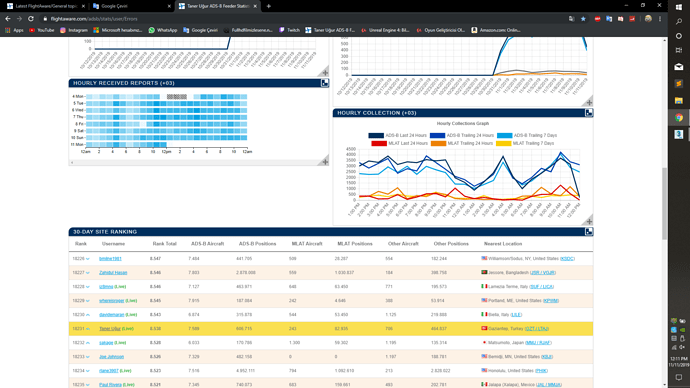Open Chrome from the Windows taskbar
The width and height of the screenshot is (690, 388).
(679, 117)
